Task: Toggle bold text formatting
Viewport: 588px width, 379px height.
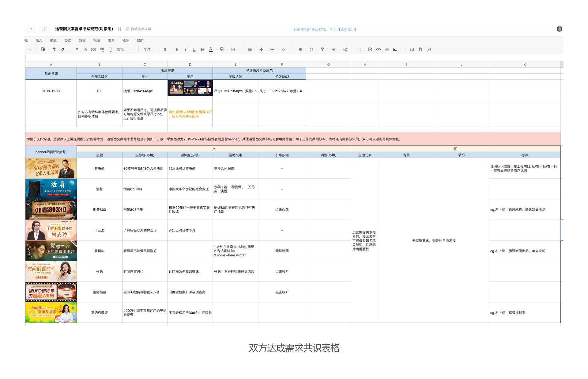Action: 177,49
